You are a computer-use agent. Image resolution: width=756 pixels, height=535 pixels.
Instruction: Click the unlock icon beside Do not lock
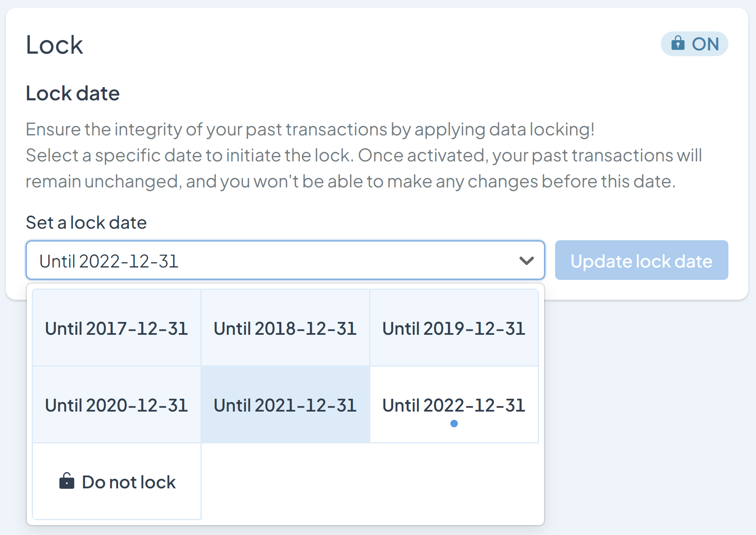[x=67, y=481]
